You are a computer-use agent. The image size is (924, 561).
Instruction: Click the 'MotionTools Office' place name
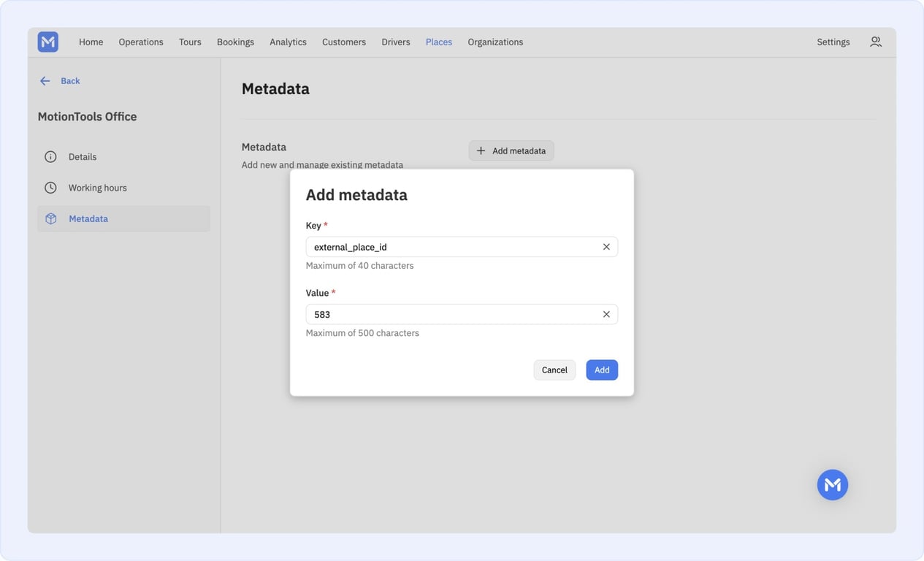point(87,116)
